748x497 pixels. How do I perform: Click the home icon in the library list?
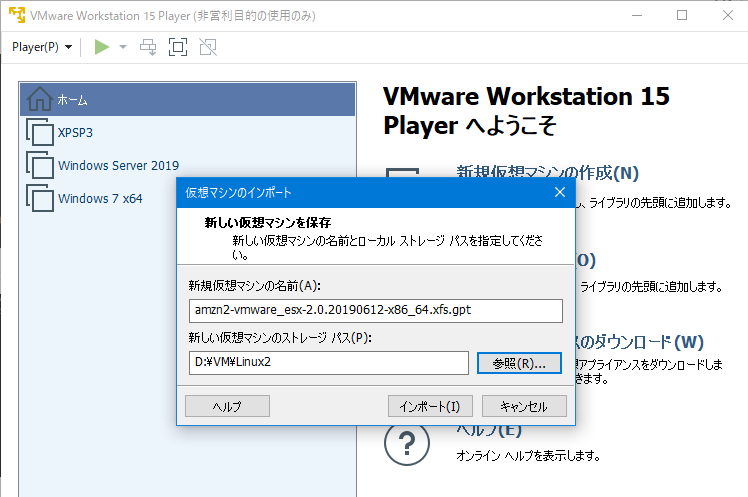click(40, 99)
